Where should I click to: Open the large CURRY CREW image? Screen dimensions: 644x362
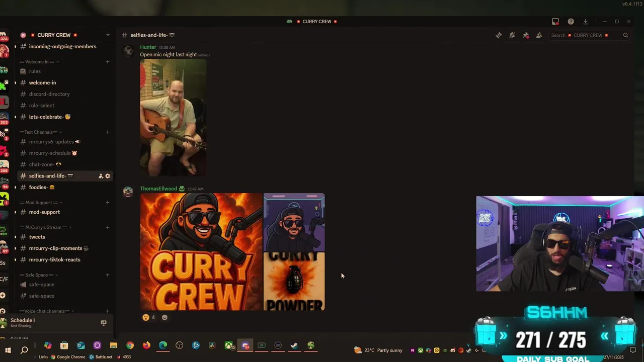201,252
